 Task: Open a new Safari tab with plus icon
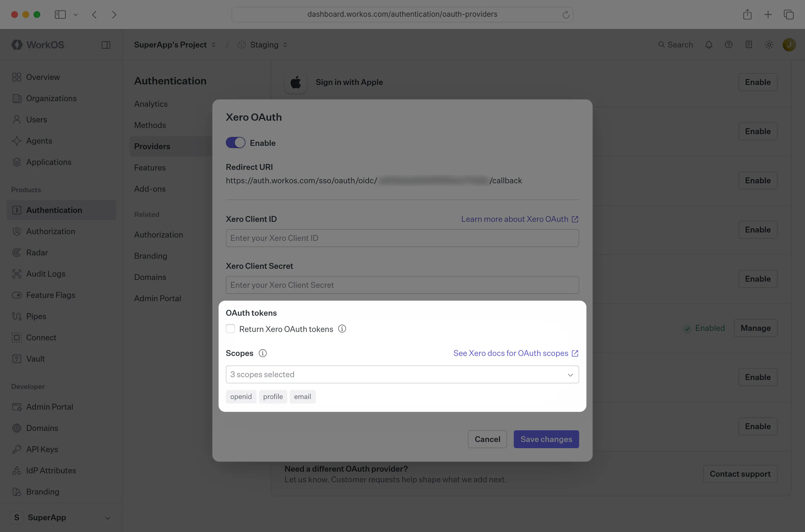point(768,15)
